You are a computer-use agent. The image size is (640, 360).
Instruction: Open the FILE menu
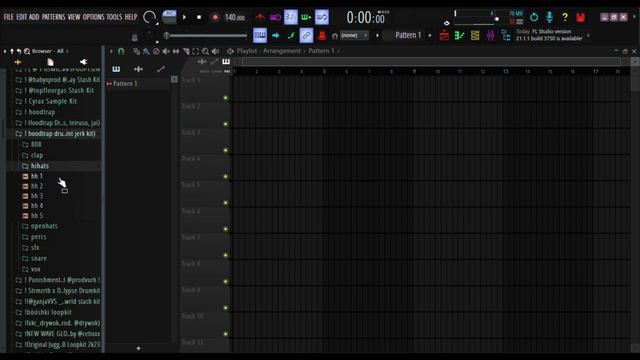click(x=9, y=17)
